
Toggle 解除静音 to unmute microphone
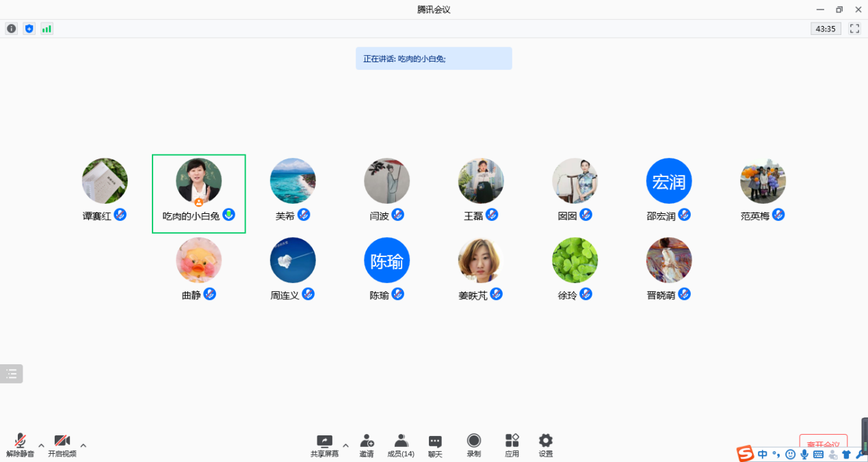[x=21, y=441]
